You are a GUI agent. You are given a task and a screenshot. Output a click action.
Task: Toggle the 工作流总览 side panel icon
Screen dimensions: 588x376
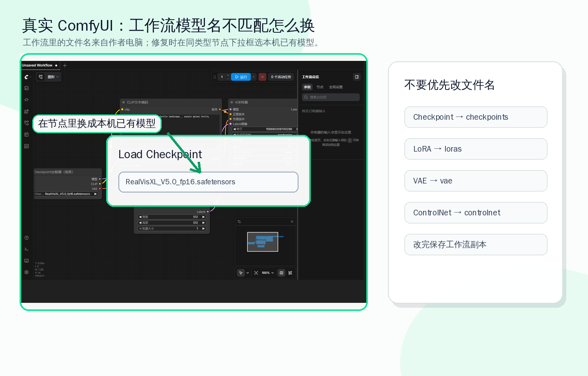(x=356, y=77)
